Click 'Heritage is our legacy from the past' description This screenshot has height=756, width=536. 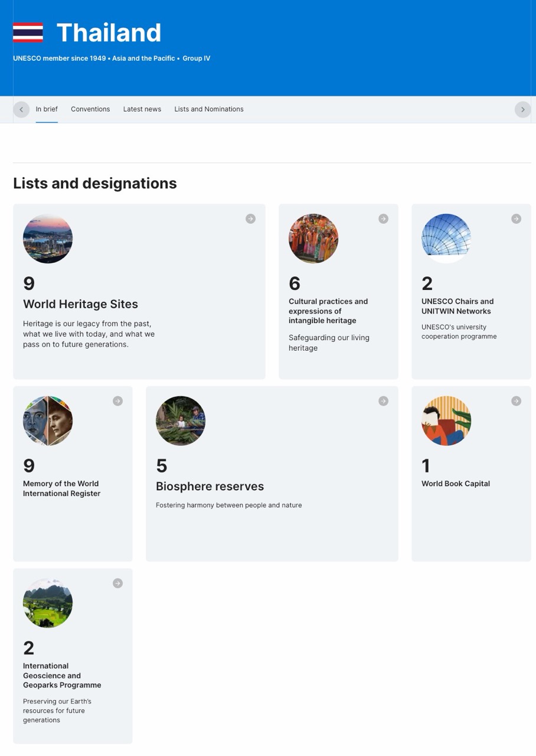(x=89, y=334)
